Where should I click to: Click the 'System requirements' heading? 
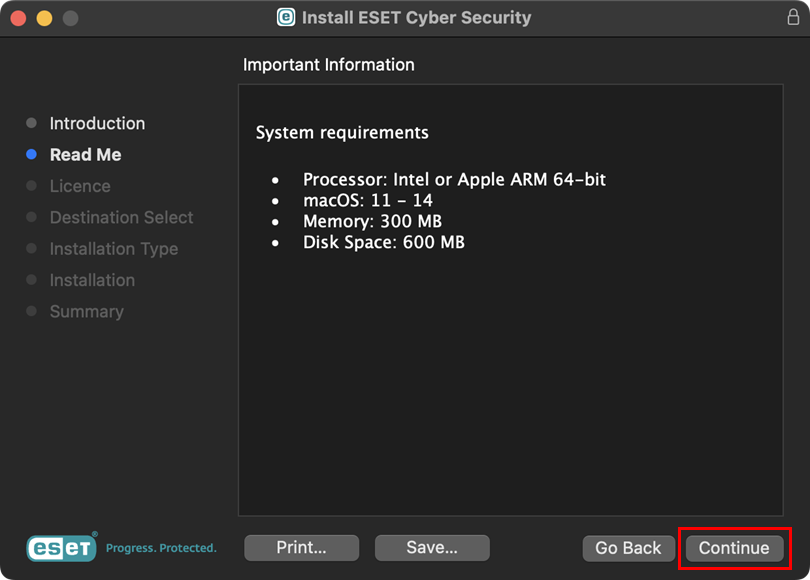click(x=342, y=133)
